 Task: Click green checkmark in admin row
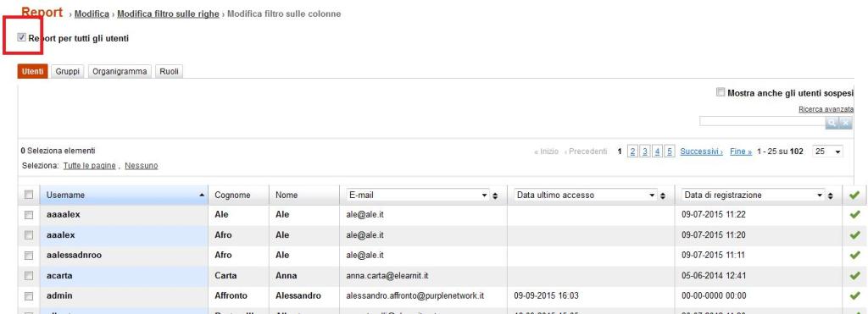[x=854, y=295]
